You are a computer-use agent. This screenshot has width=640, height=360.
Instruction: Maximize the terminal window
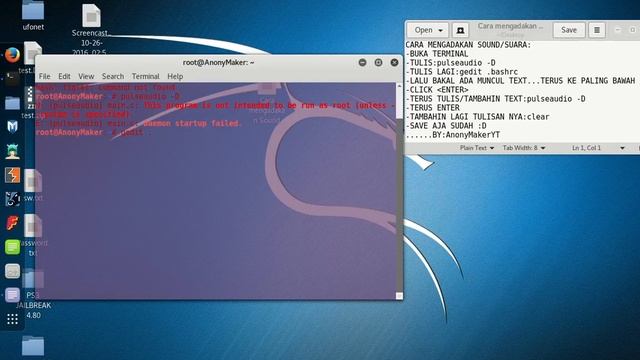click(378, 62)
